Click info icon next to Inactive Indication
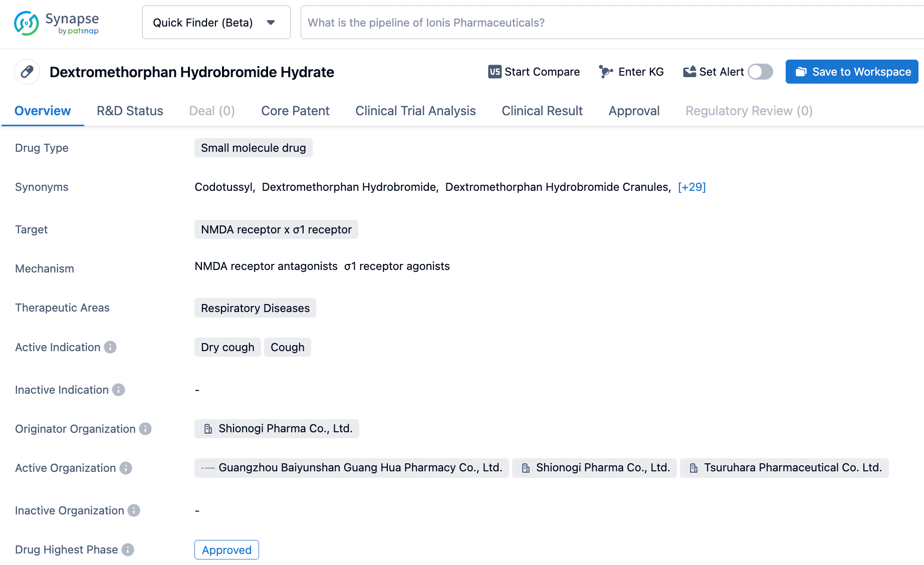 tap(118, 390)
